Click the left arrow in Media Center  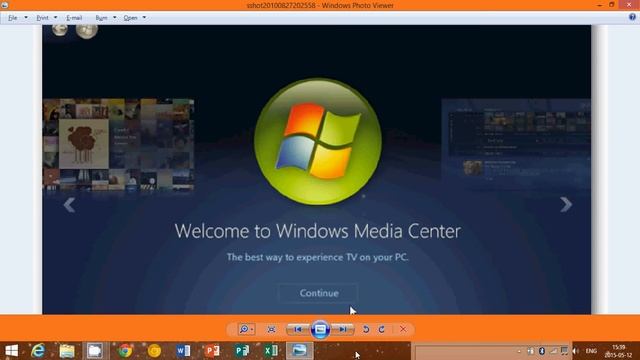pos(69,205)
